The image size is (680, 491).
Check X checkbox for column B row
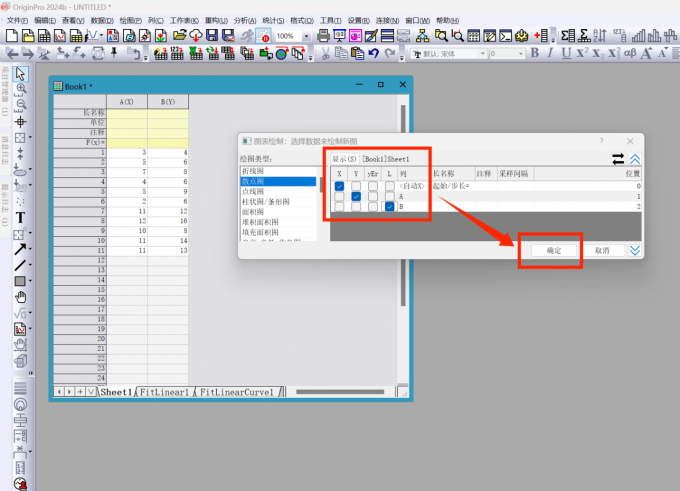pyautogui.click(x=339, y=207)
